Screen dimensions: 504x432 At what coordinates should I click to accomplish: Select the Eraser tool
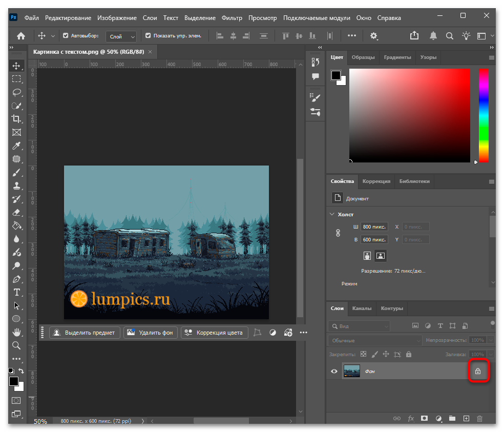pos(16,212)
